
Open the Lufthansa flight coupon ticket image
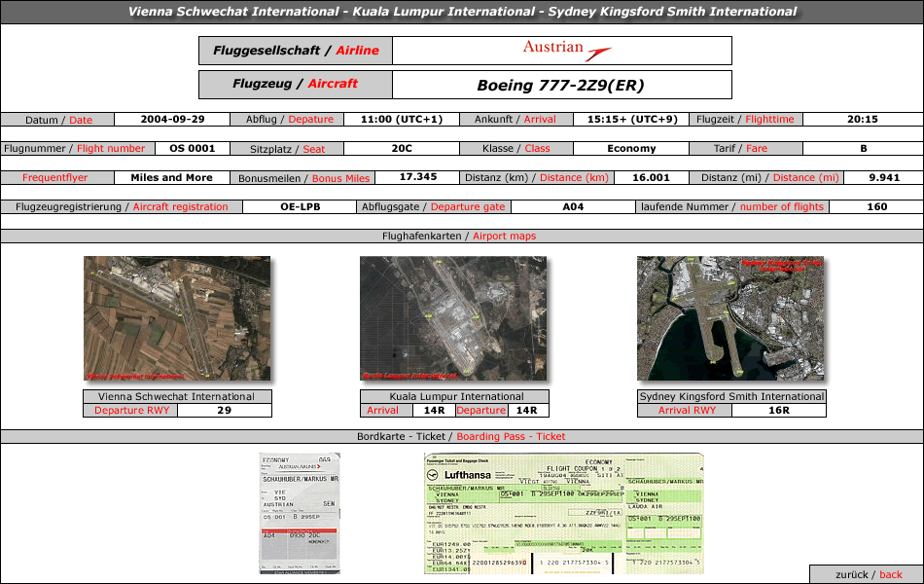point(564,513)
